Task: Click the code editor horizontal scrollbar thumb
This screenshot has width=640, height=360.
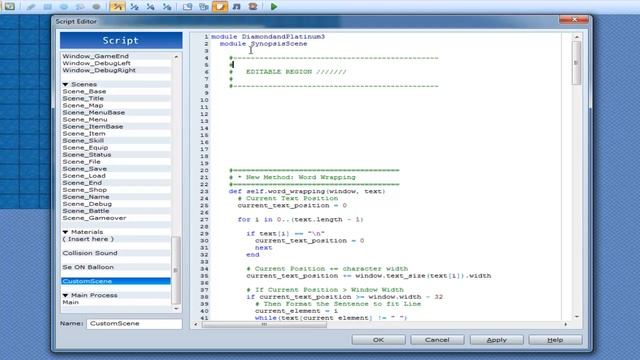Action: coord(264,324)
